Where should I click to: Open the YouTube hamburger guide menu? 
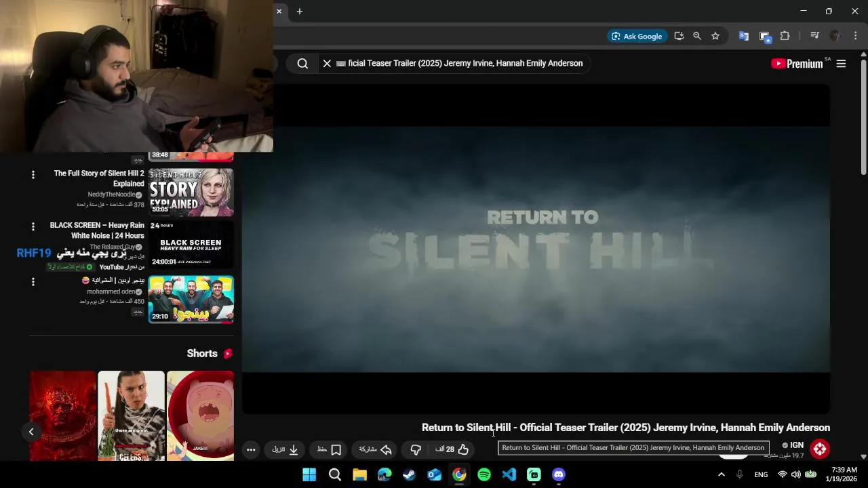(841, 64)
